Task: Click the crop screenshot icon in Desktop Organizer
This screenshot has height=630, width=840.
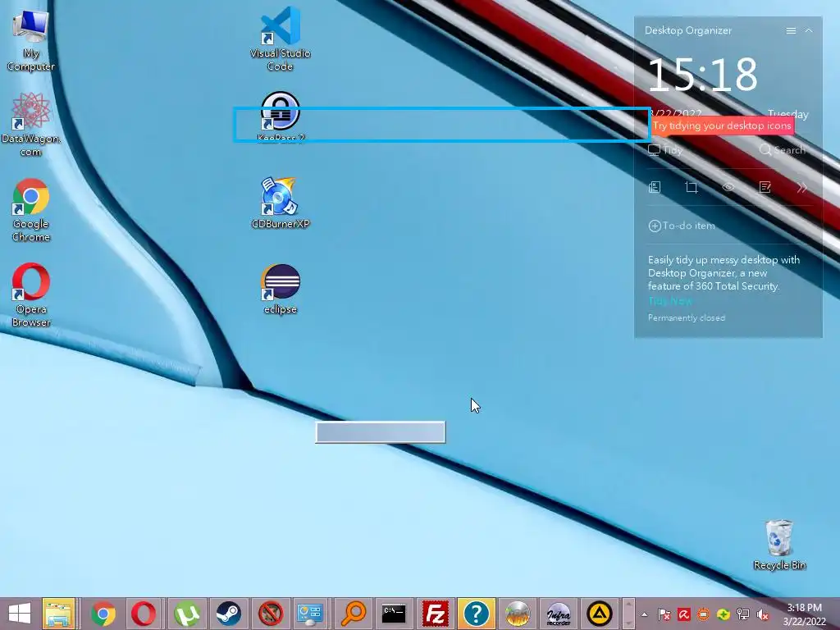Action: click(691, 187)
